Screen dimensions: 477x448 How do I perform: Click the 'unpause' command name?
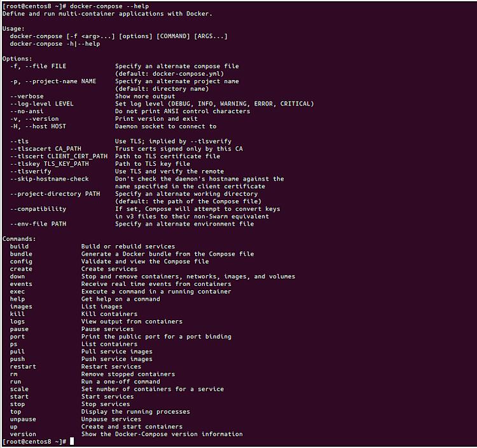(x=23, y=419)
